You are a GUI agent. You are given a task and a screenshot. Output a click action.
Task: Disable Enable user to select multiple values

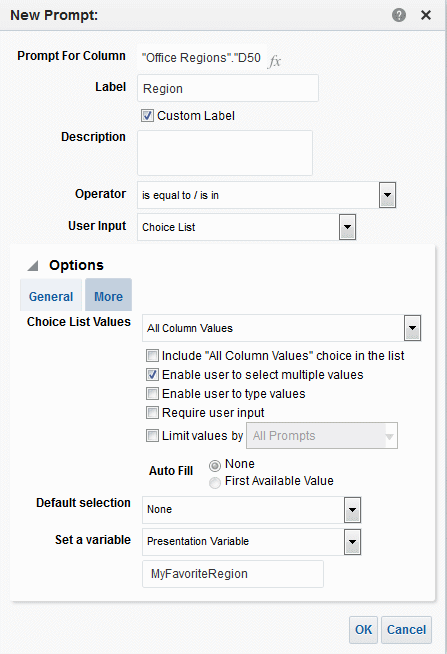[152, 375]
